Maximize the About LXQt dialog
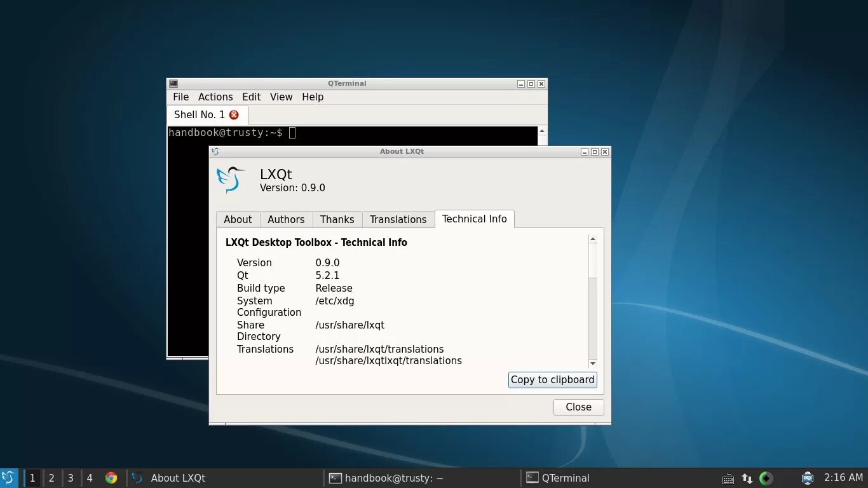This screenshot has height=488, width=868. pyautogui.click(x=595, y=152)
